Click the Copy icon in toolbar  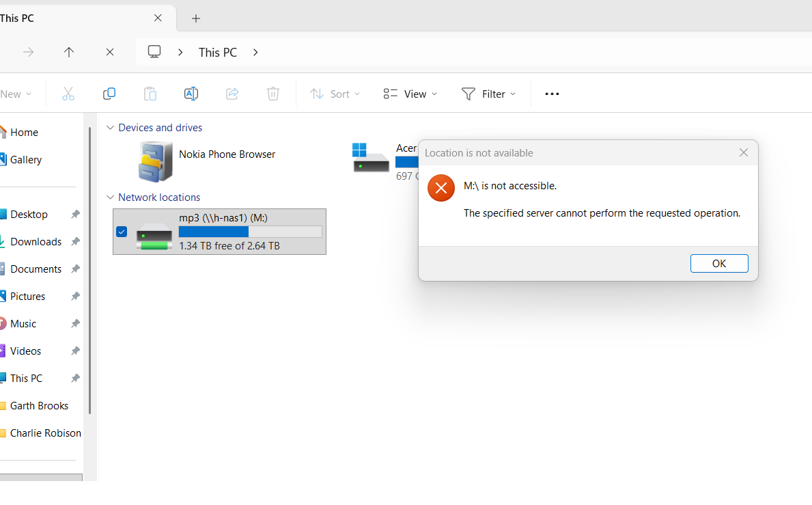pyautogui.click(x=109, y=94)
